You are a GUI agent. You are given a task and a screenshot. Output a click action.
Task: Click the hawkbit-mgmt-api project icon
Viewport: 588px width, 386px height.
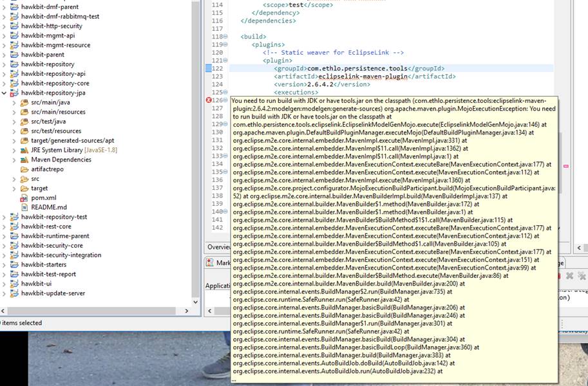(14, 35)
